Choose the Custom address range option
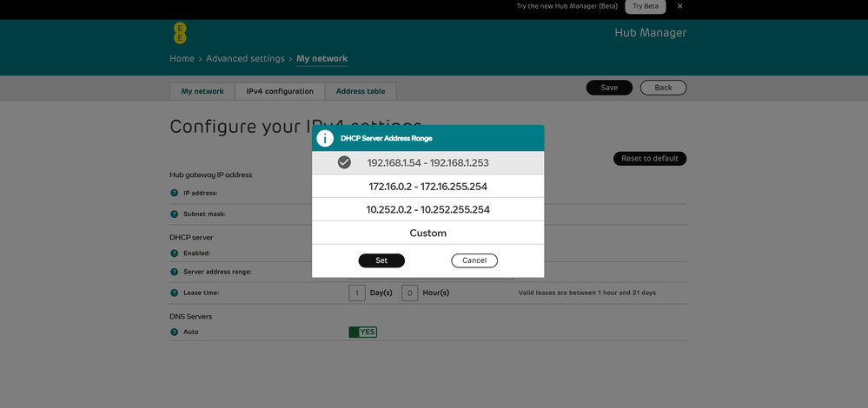This screenshot has height=408, width=868. (427, 233)
